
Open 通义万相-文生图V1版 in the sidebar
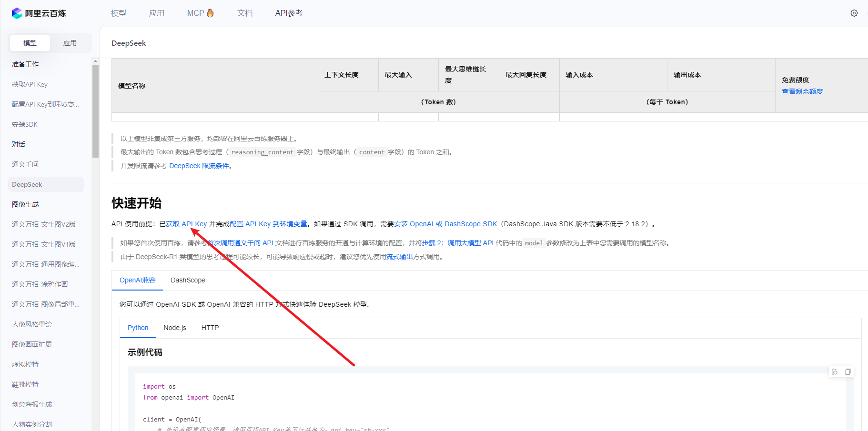pyautogui.click(x=44, y=244)
